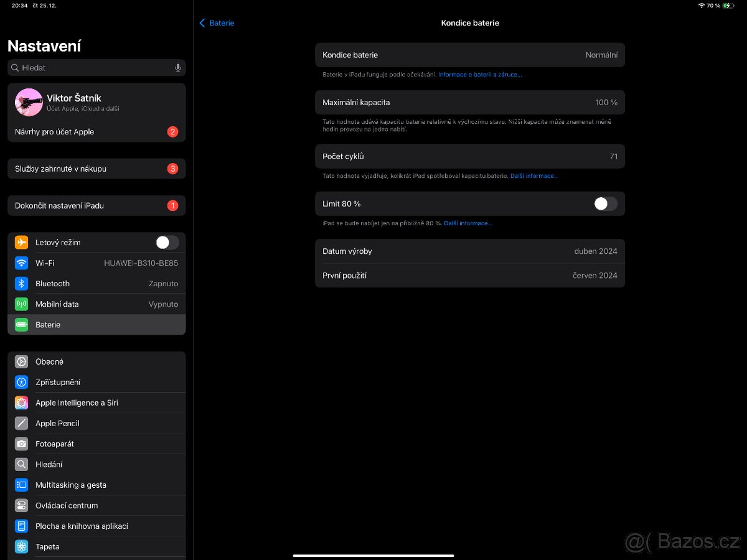Click the Multitasking a gesta icon
Screen dimensions: 747x560
21,485
